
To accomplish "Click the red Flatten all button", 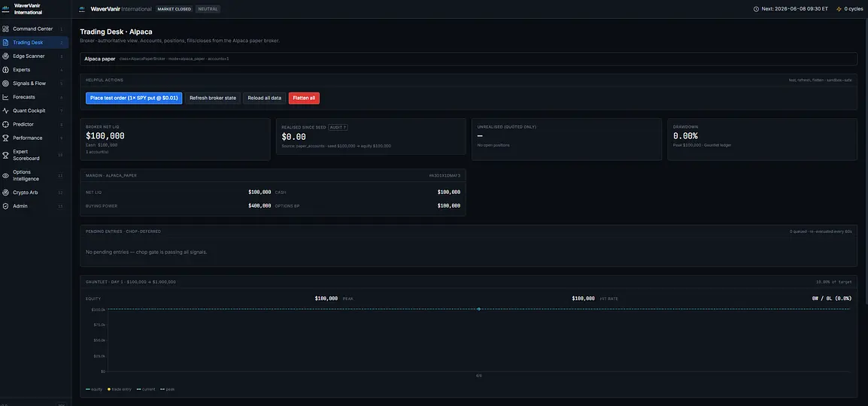I will pos(304,98).
